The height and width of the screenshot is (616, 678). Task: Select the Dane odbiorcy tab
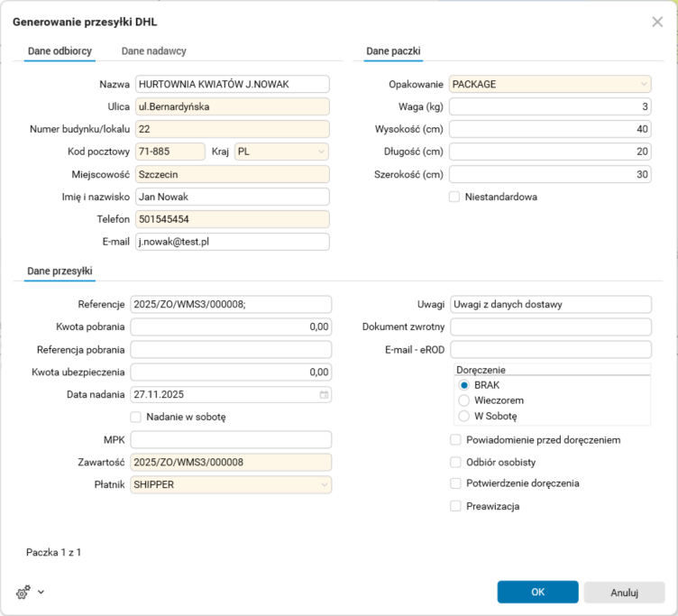(60, 51)
